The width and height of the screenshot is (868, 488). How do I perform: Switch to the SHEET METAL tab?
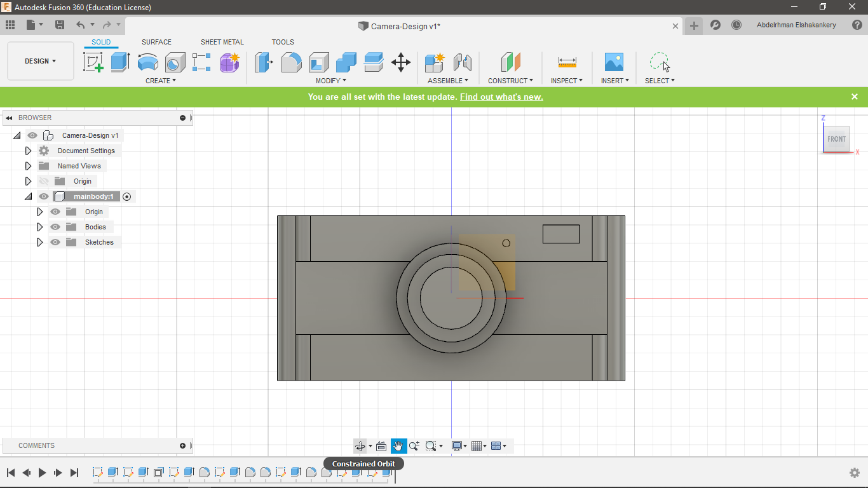pos(222,42)
